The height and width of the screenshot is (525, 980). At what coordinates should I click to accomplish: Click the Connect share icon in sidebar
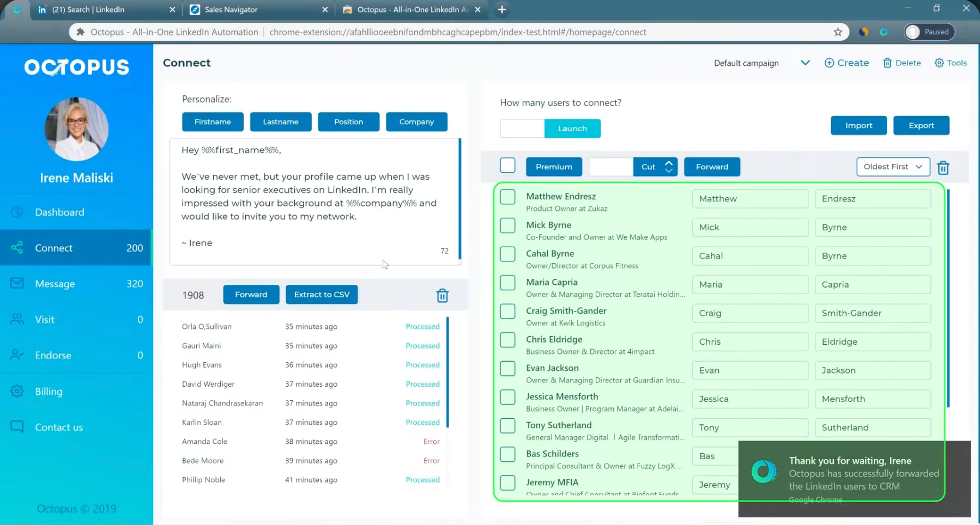pos(17,248)
